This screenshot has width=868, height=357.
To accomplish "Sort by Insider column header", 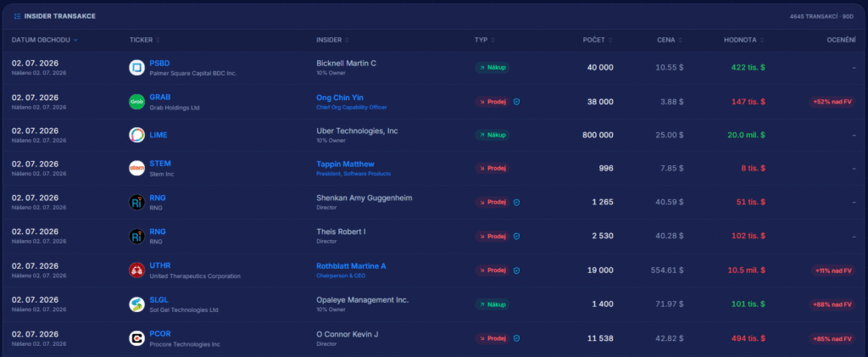I will (x=332, y=40).
